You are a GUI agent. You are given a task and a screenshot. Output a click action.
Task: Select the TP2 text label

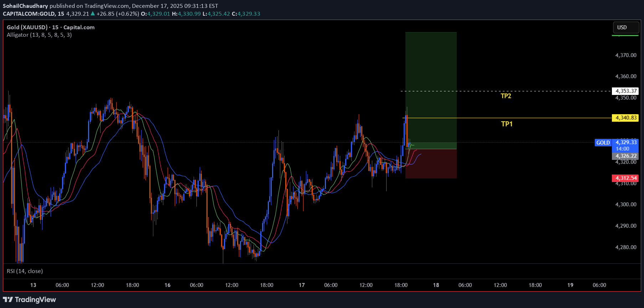(506, 96)
